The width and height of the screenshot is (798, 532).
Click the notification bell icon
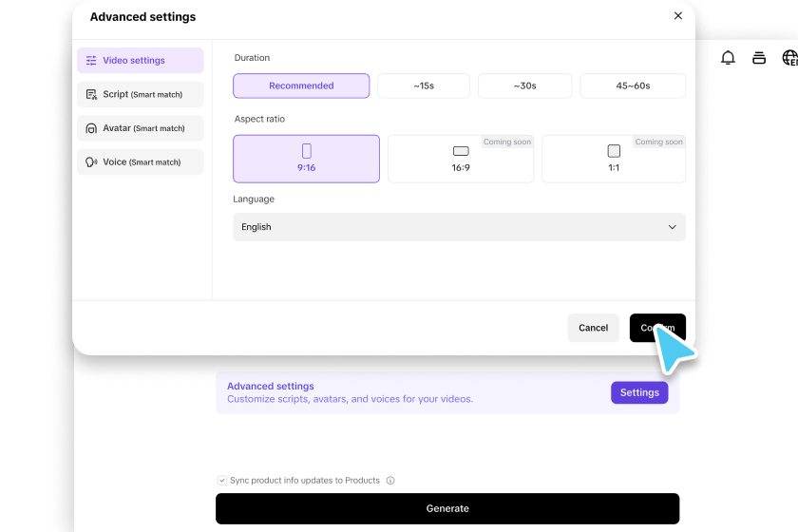point(728,58)
